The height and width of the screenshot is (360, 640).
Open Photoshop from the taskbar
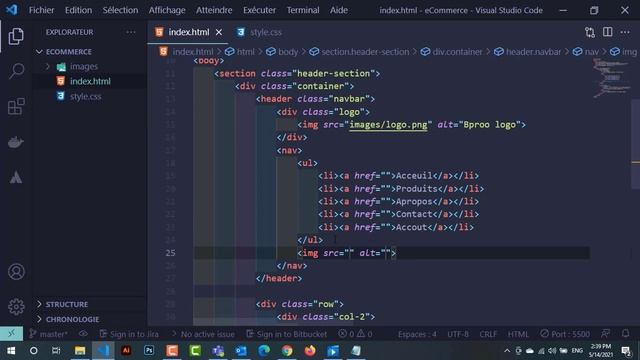149,350
